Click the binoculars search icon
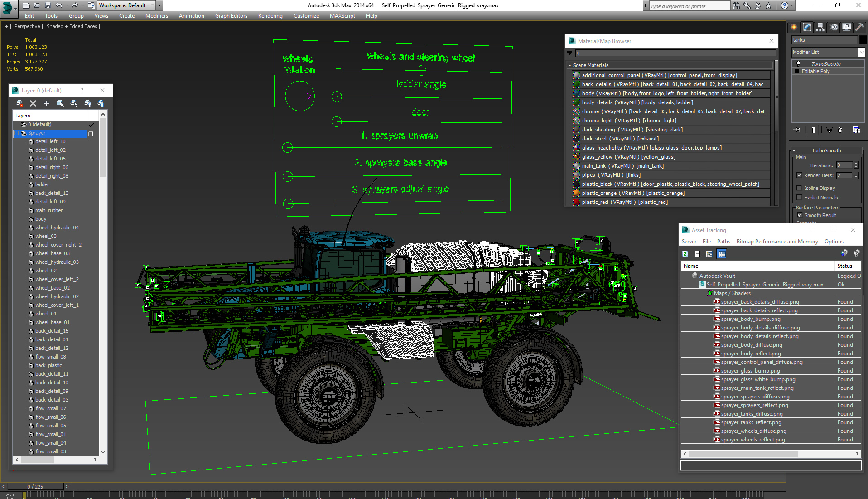This screenshot has height=499, width=868. point(736,5)
